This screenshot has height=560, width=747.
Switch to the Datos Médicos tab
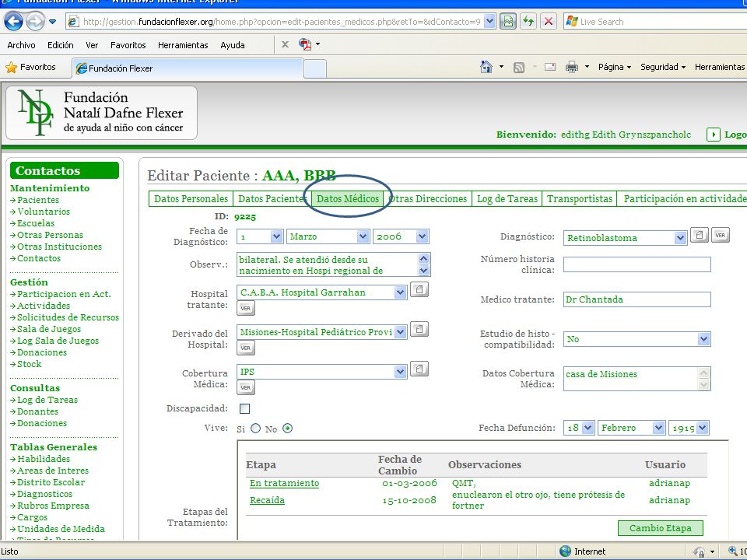click(348, 198)
